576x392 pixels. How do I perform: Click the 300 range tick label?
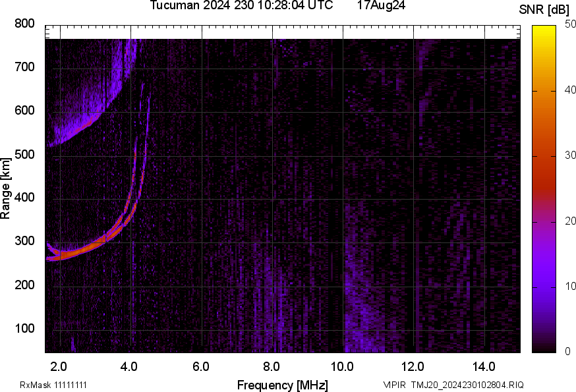pos(24,242)
